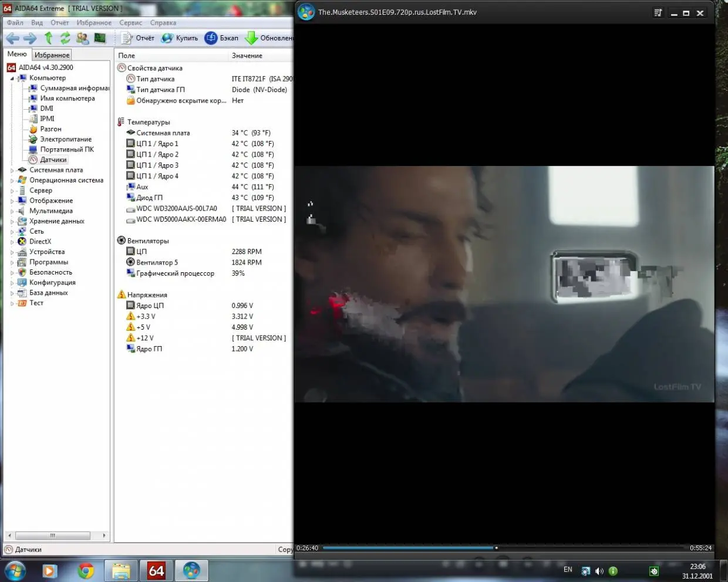The height and width of the screenshot is (582, 728).
Task: Click the Устройства tree icon
Action: [x=22, y=252]
